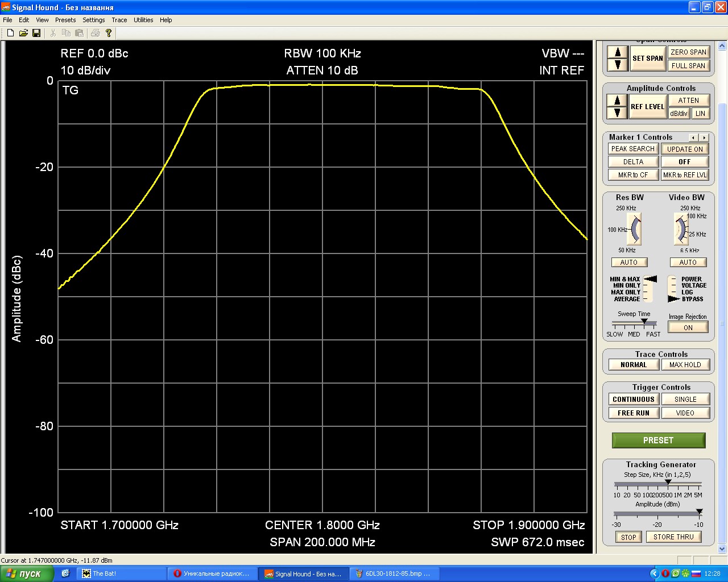Toggle marker UPDATE ON button
This screenshot has height=582, width=728.
click(x=685, y=149)
